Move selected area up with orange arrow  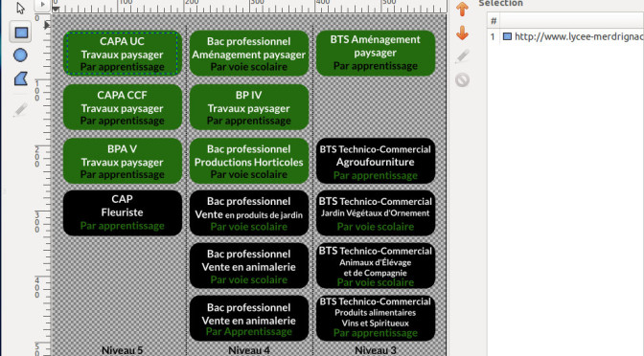coord(463,9)
